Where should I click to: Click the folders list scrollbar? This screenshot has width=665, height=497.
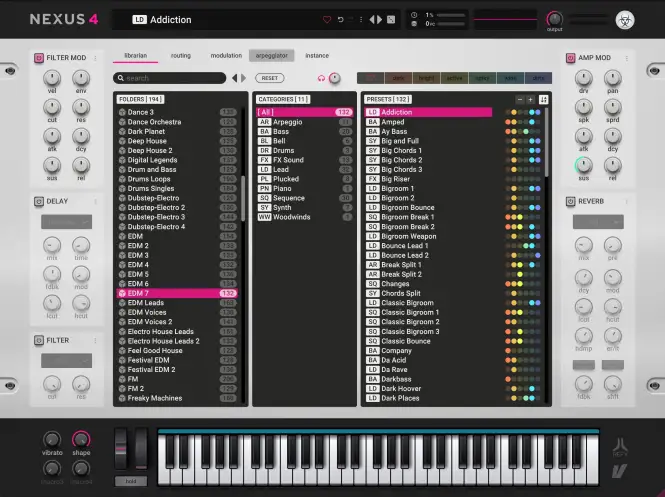tap(243, 198)
